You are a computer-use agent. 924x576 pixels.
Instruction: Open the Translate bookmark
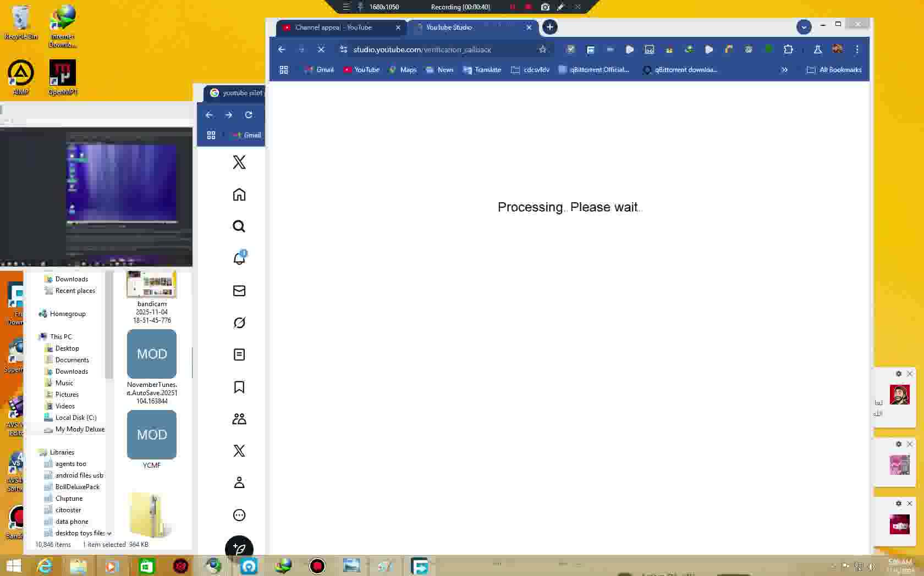pyautogui.click(x=482, y=70)
